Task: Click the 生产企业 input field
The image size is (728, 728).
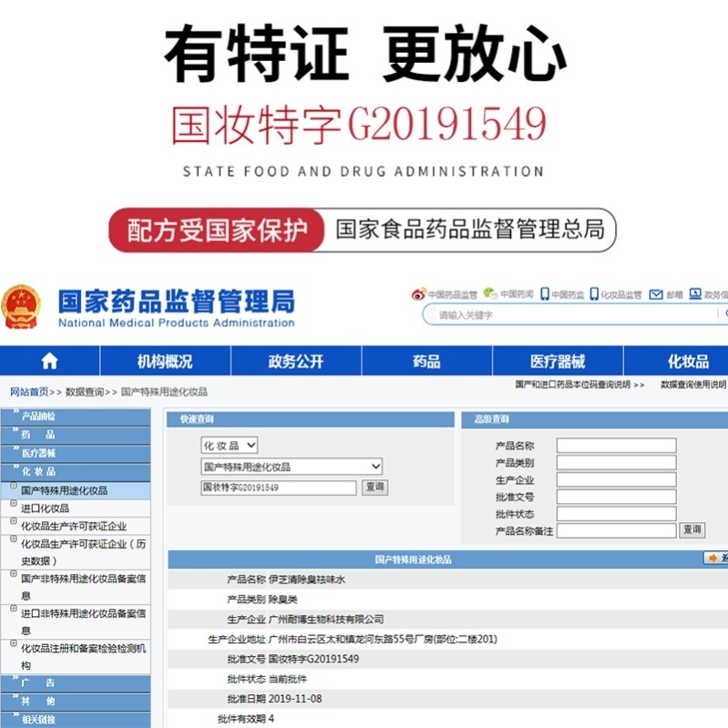Action: (616, 479)
